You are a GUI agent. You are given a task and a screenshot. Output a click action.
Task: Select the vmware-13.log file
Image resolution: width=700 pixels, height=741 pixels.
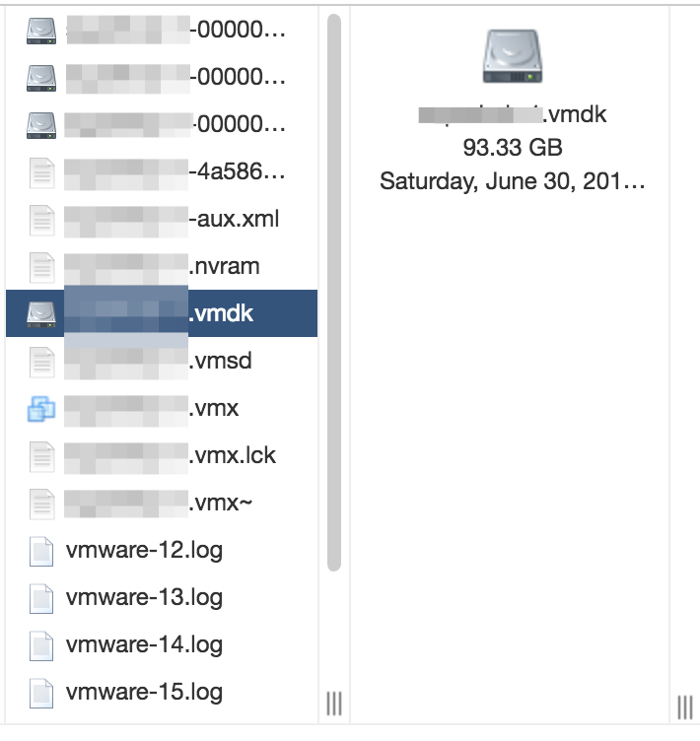pos(144,598)
